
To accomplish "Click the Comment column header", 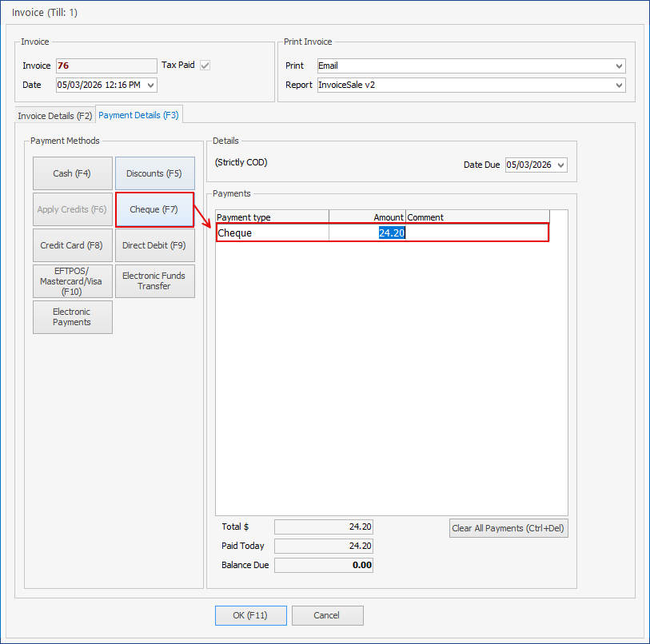I will [477, 217].
